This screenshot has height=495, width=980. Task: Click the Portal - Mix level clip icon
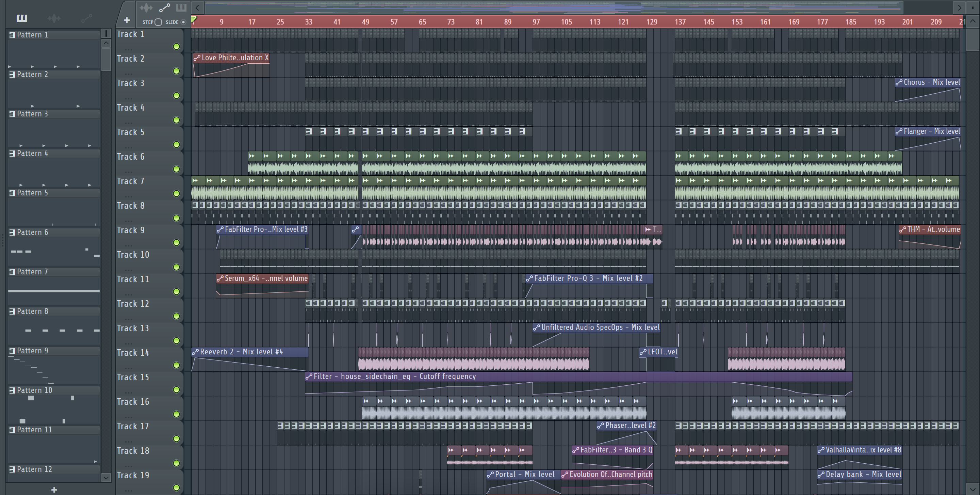pyautogui.click(x=490, y=475)
